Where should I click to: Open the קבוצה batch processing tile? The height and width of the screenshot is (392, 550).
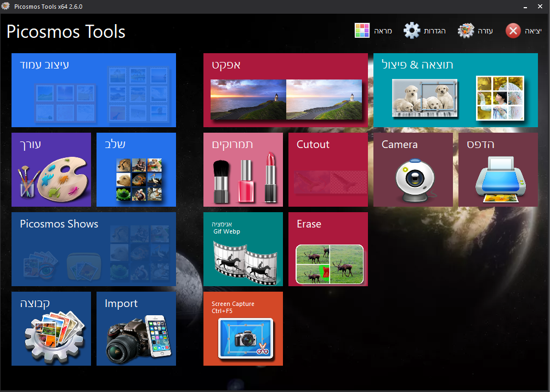coord(51,329)
